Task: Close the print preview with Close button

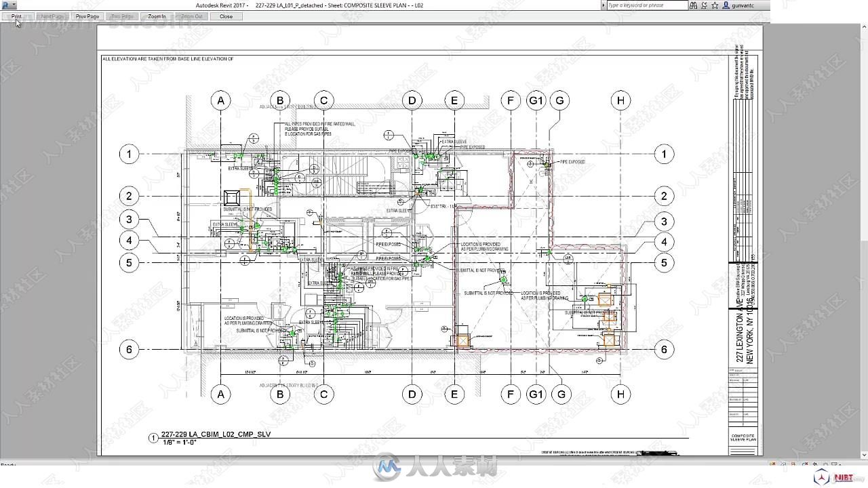Action: pyautogui.click(x=226, y=16)
